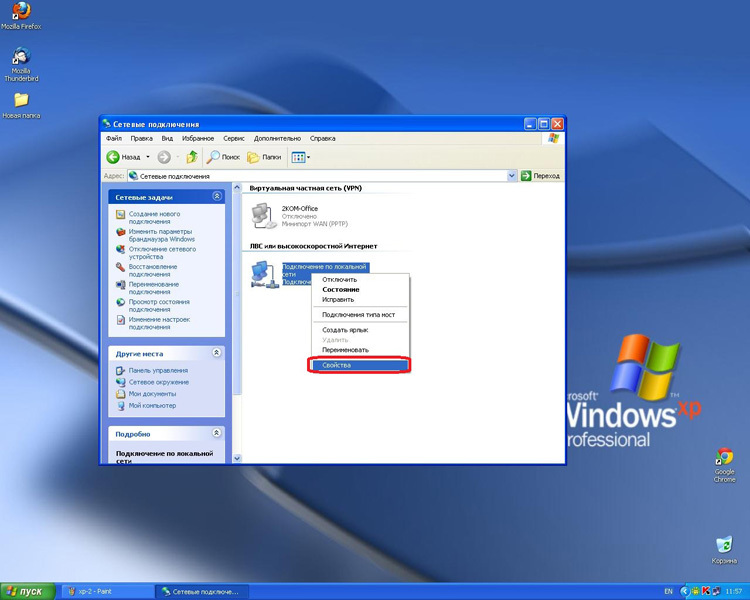750x600 pixels.
Task: Choose Свойства in the context menu
Action: click(360, 365)
